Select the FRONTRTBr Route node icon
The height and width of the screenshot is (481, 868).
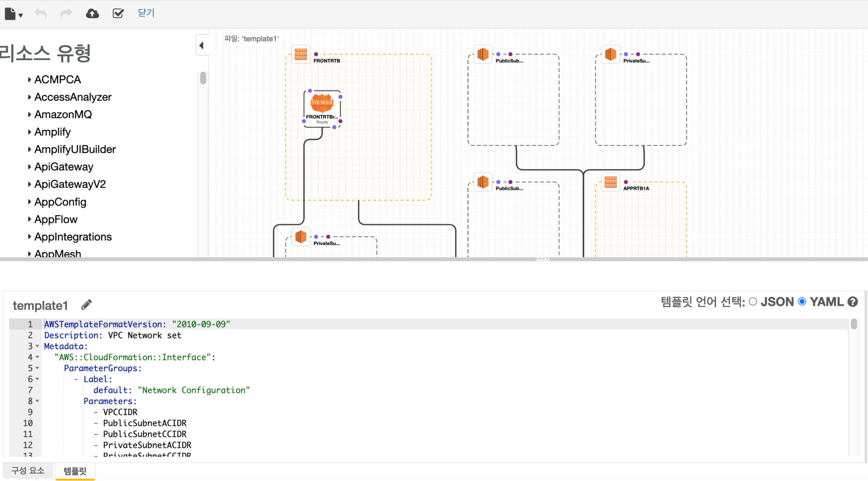click(x=322, y=103)
